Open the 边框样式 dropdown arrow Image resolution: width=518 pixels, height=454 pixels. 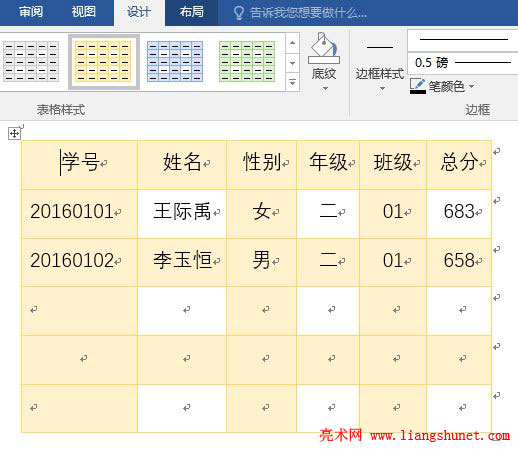(x=382, y=88)
